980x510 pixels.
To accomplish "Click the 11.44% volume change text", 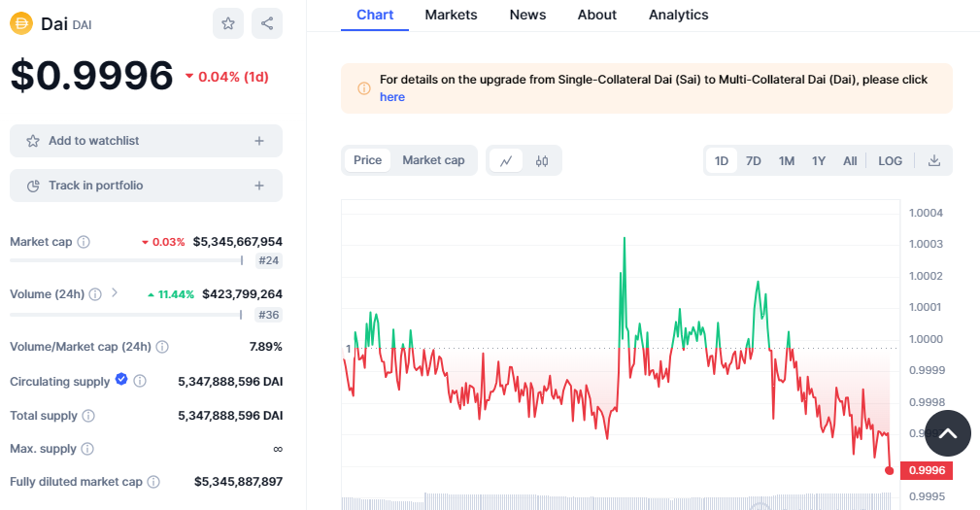I will 176,294.
